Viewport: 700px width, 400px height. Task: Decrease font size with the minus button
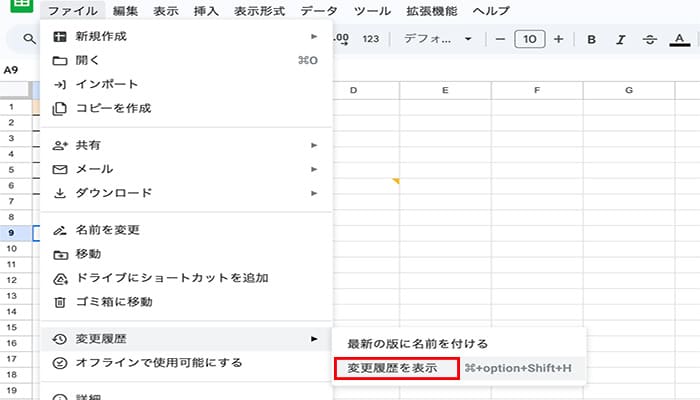point(500,39)
